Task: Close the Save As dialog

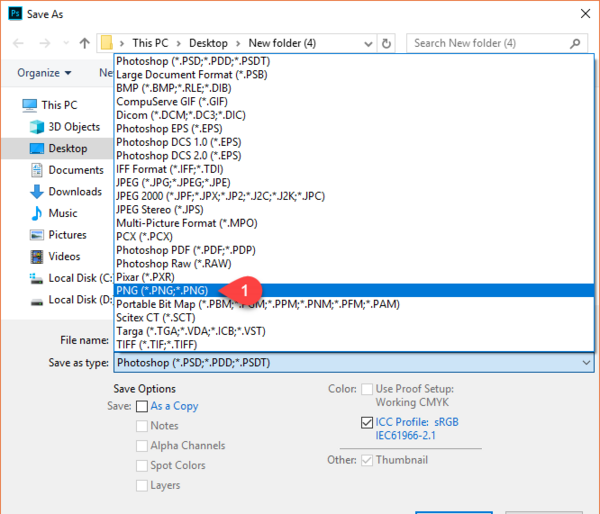Action: (x=585, y=14)
